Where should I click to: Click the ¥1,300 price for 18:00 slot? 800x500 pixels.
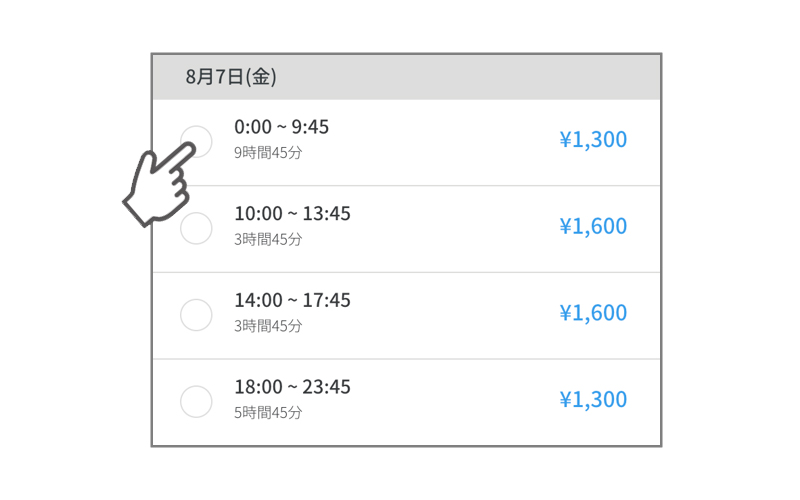(x=593, y=400)
